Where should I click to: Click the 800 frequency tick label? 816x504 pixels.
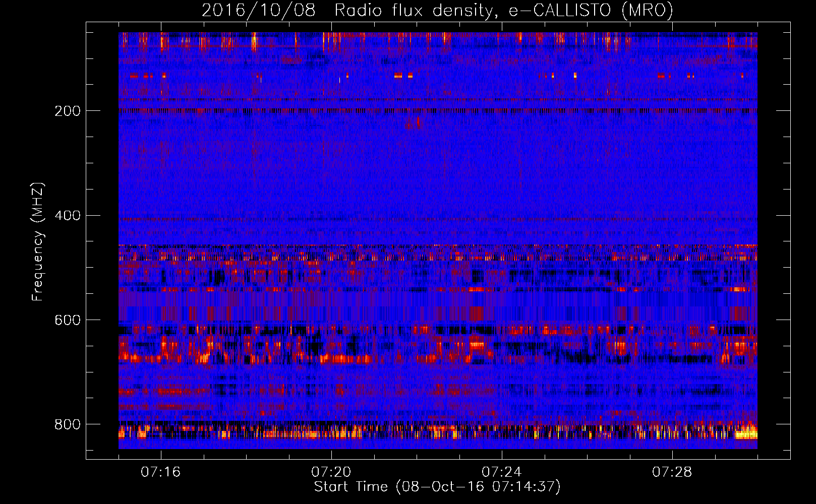pyautogui.click(x=67, y=424)
